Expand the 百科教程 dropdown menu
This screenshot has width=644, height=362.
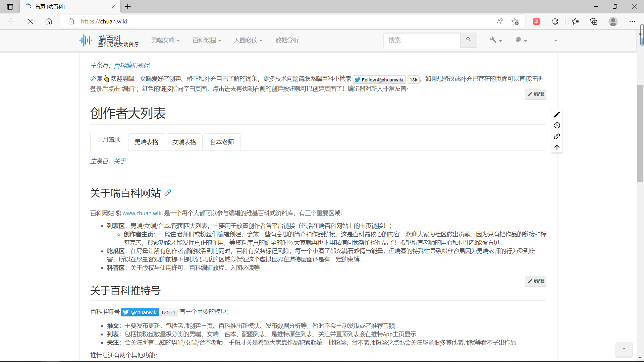pos(207,40)
